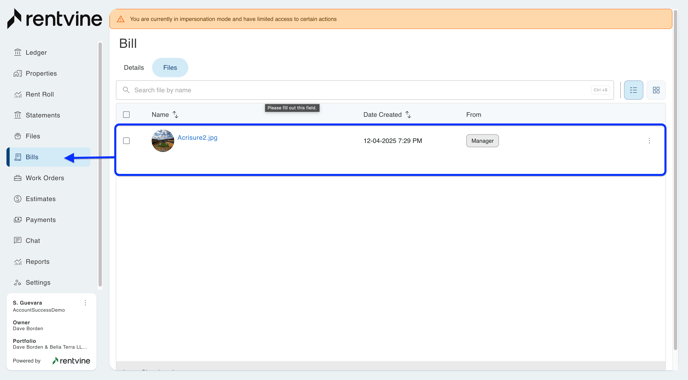
Task: Open Estimates page link
Action: tap(40, 199)
